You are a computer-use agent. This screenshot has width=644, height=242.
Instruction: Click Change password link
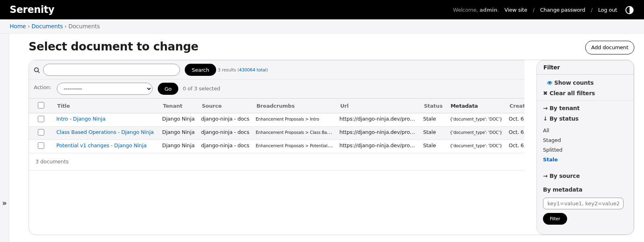coord(563,10)
